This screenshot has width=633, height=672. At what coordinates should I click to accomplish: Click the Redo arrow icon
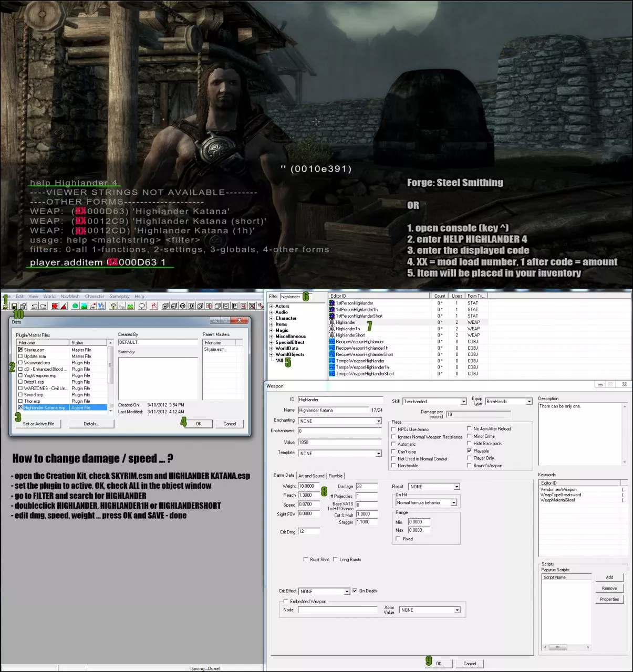click(43, 306)
